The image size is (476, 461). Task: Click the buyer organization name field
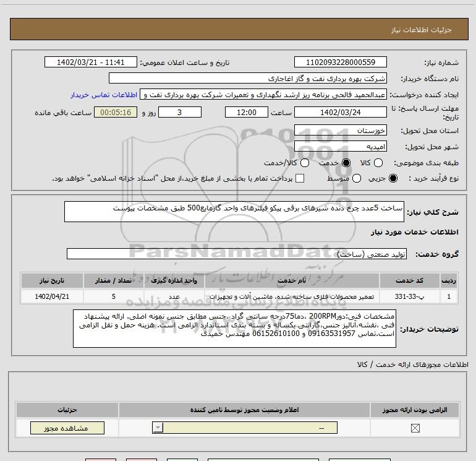click(248, 78)
